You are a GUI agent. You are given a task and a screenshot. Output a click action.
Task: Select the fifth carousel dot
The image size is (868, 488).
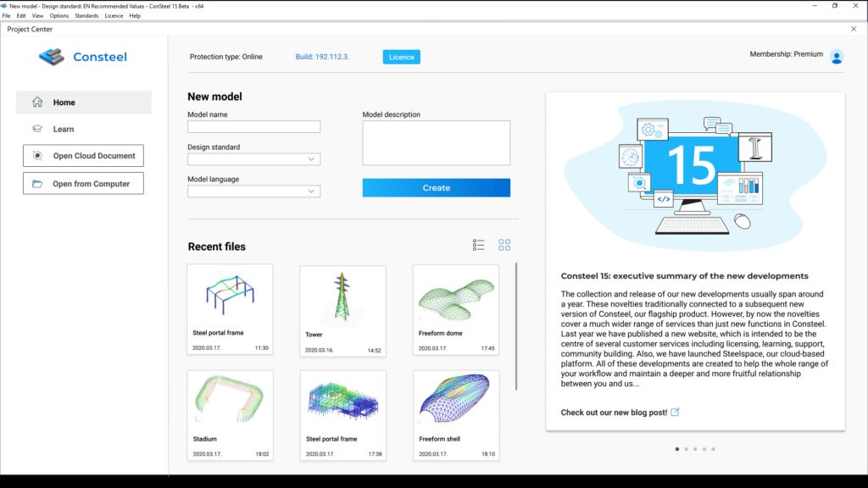click(713, 449)
